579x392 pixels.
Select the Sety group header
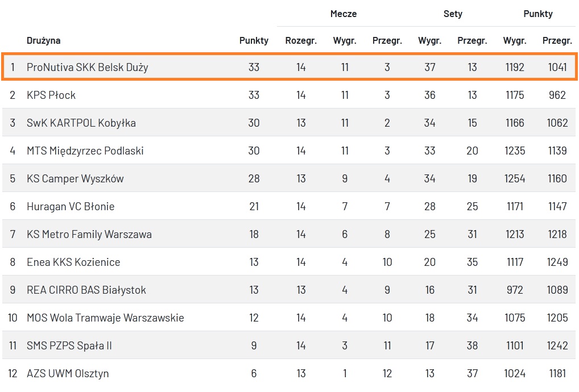click(x=453, y=14)
